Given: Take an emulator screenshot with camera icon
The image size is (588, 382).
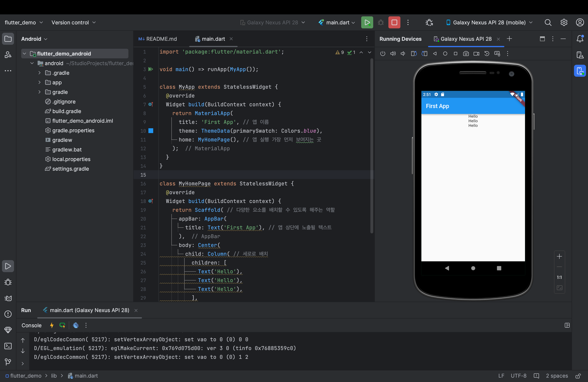Looking at the screenshot, I should 466,54.
